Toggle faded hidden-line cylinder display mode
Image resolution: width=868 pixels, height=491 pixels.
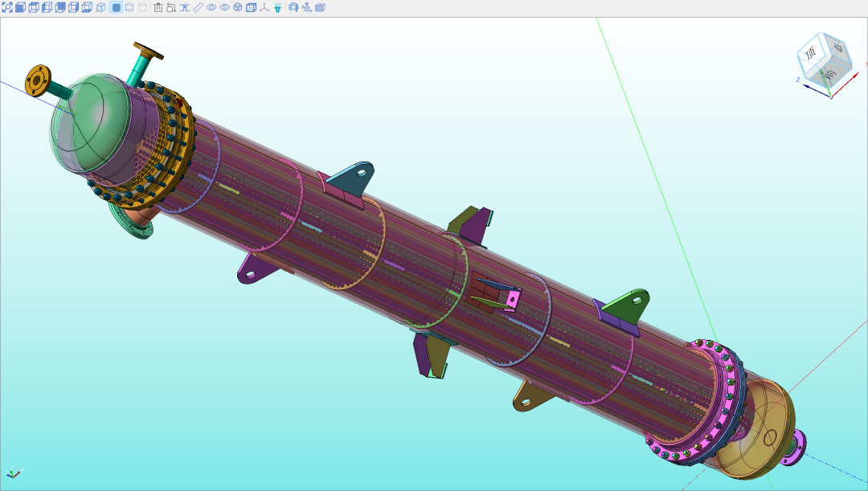point(142,8)
